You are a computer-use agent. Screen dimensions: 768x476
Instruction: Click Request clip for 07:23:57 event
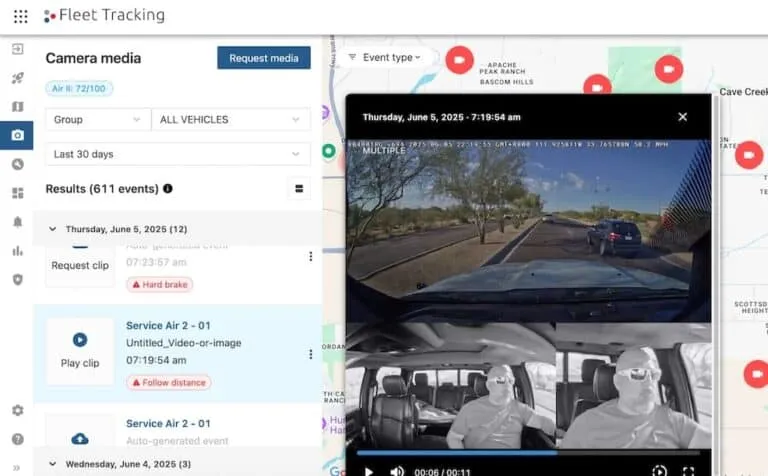80,265
